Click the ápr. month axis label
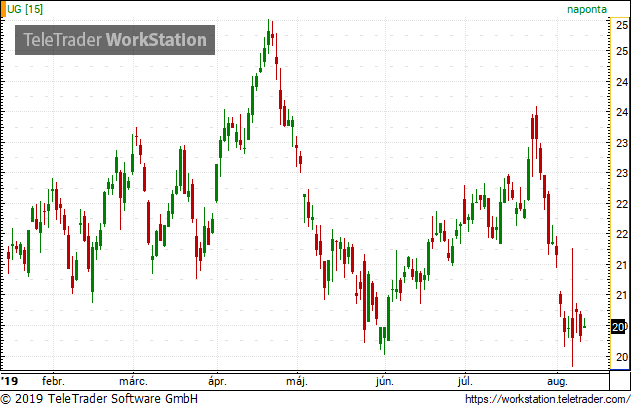This screenshot has width=631, height=408. coord(217,381)
